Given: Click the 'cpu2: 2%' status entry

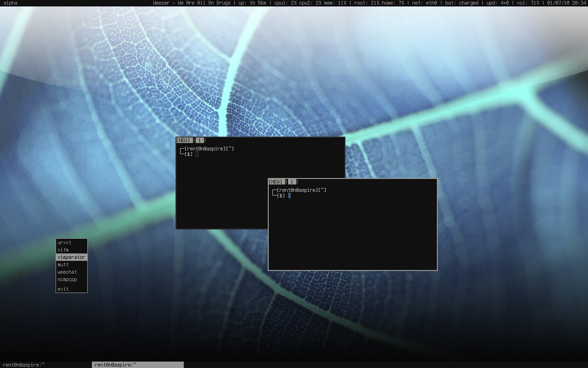Looking at the screenshot, I should point(311,3).
